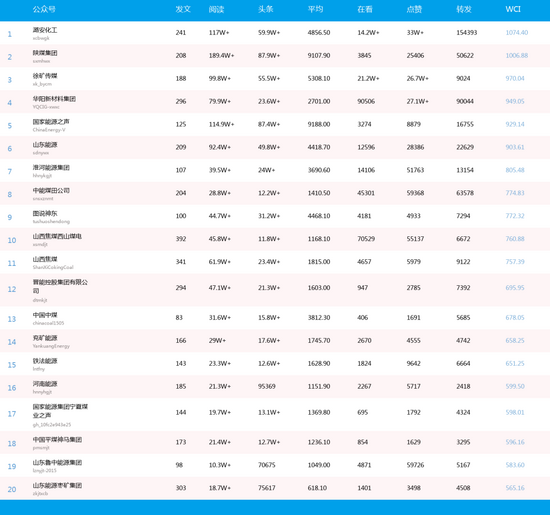
Task: Sort by the 平均 column header
Action: click(315, 9)
